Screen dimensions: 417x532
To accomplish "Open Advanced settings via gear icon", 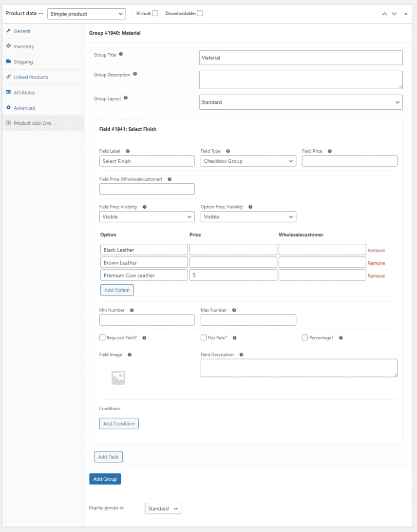I will (x=8, y=107).
